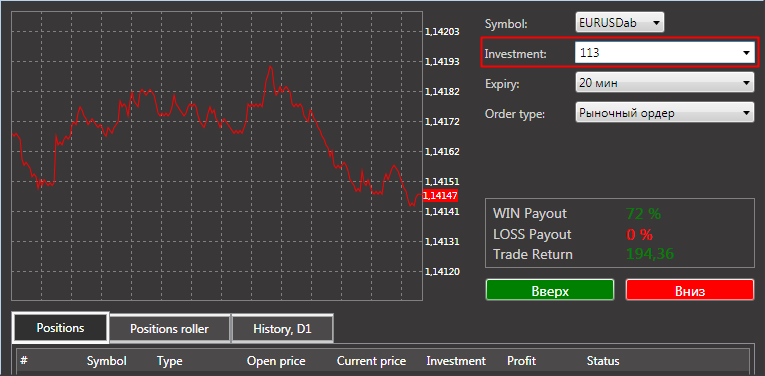Click the Open price column header

click(x=276, y=361)
